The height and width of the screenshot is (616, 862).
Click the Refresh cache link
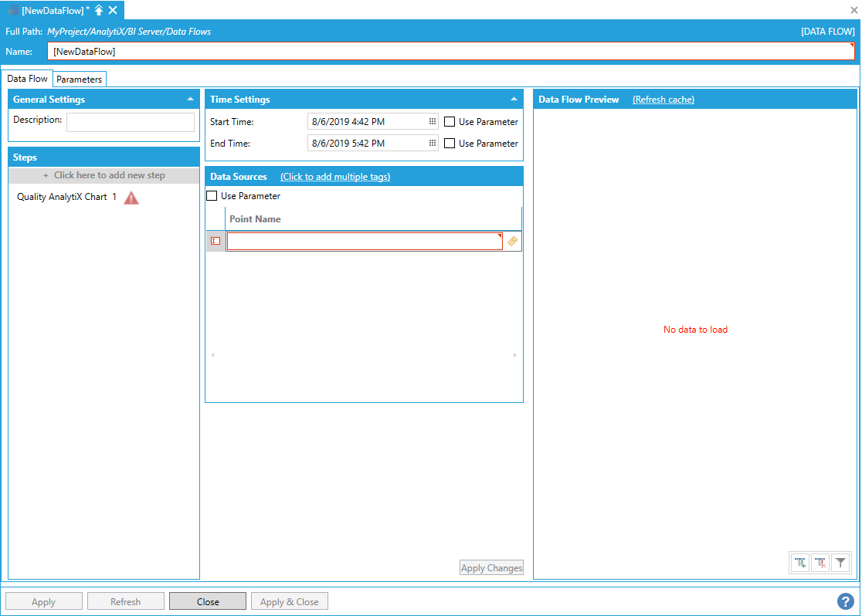(x=663, y=100)
